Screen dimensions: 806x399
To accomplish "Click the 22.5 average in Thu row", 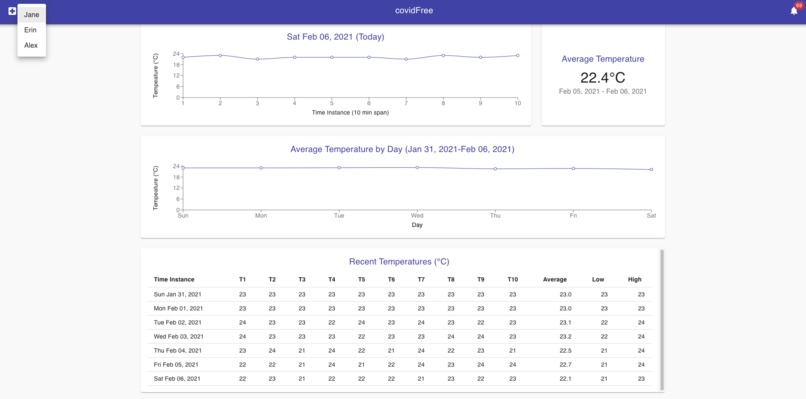I will [x=566, y=351].
